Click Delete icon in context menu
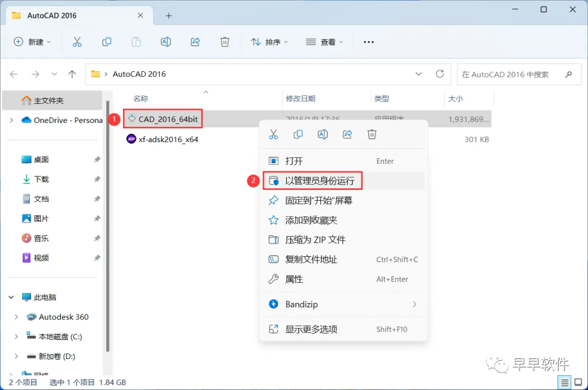This screenshot has height=390, width=588. click(x=372, y=134)
